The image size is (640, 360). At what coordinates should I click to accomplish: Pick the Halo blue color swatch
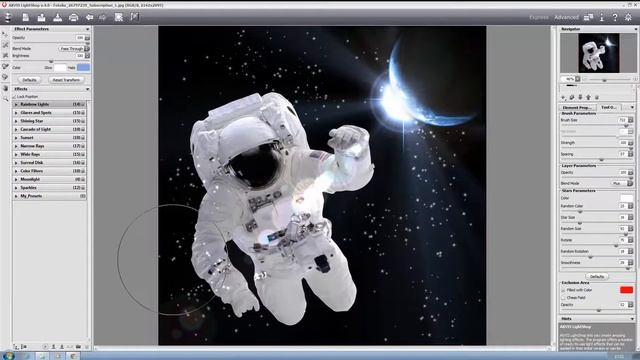(83, 68)
